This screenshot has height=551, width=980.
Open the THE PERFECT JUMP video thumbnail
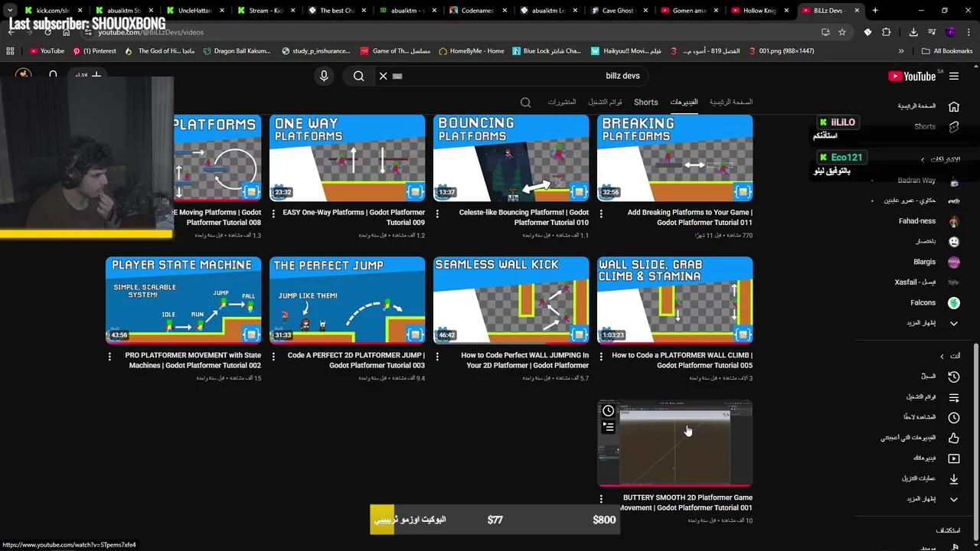click(347, 300)
